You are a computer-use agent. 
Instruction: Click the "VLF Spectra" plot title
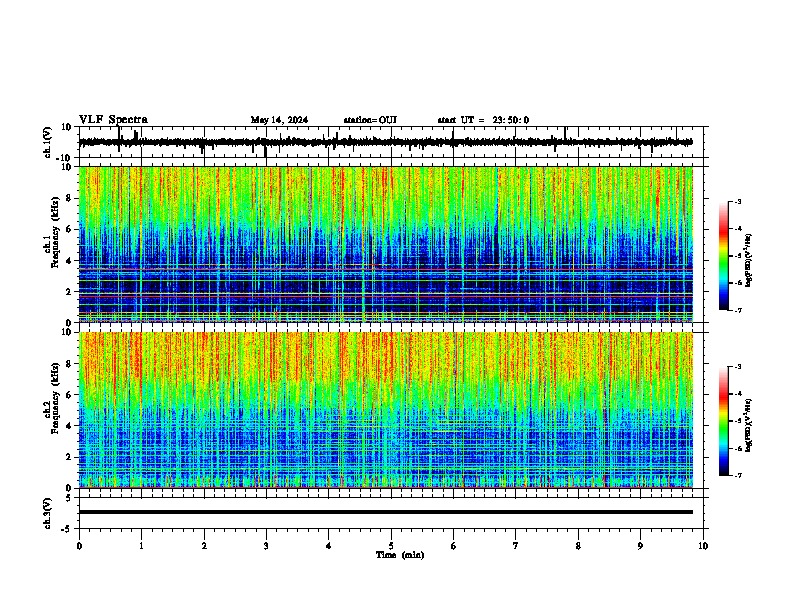click(x=113, y=119)
